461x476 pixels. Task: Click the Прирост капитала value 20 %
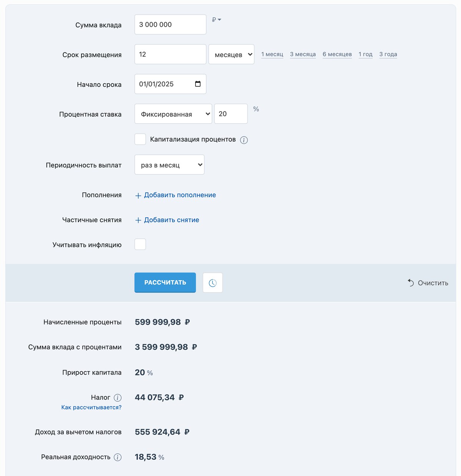coord(144,372)
